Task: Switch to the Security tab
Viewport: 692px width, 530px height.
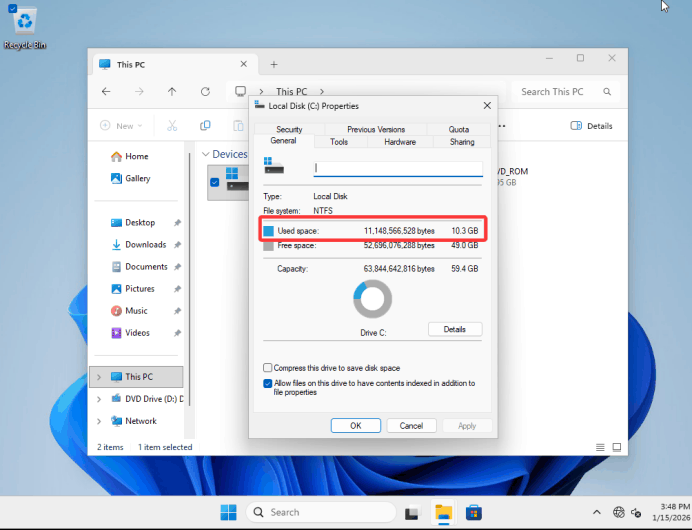Action: (289, 129)
